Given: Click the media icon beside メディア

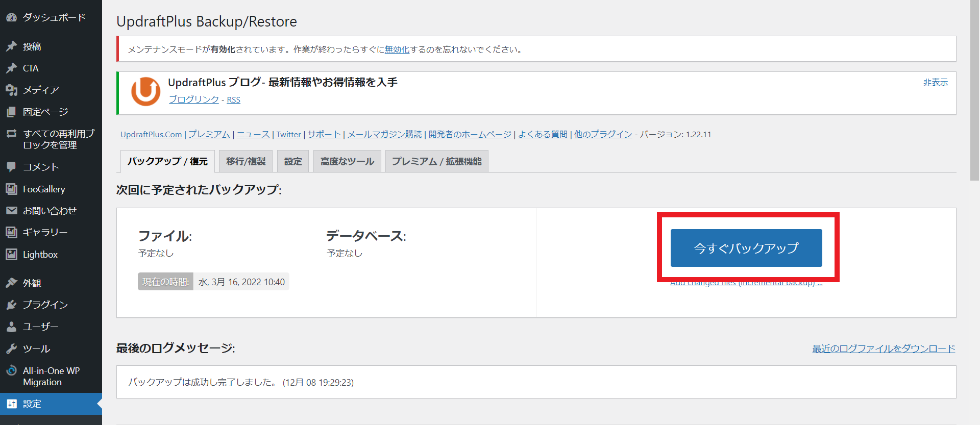Looking at the screenshot, I should (x=12, y=90).
